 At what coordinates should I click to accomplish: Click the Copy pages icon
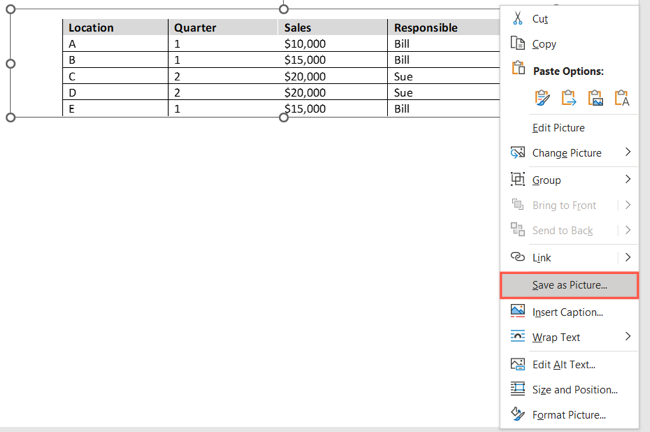(x=517, y=43)
